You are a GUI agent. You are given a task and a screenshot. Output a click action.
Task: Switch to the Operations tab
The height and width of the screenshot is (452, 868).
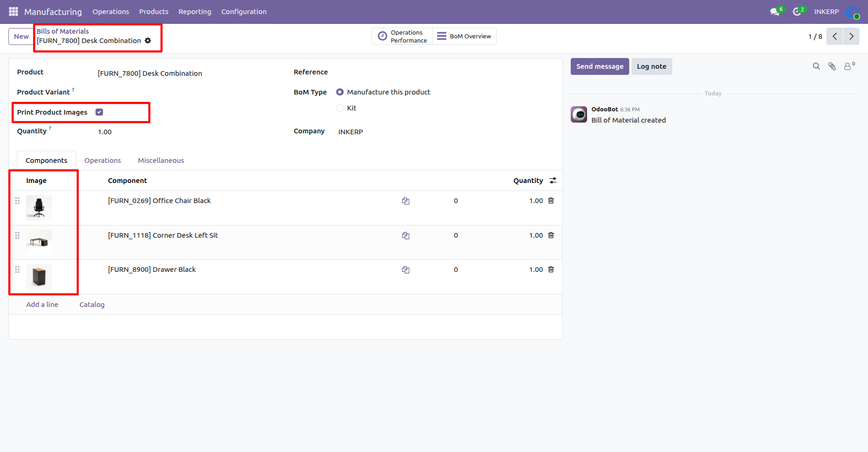[x=103, y=160]
